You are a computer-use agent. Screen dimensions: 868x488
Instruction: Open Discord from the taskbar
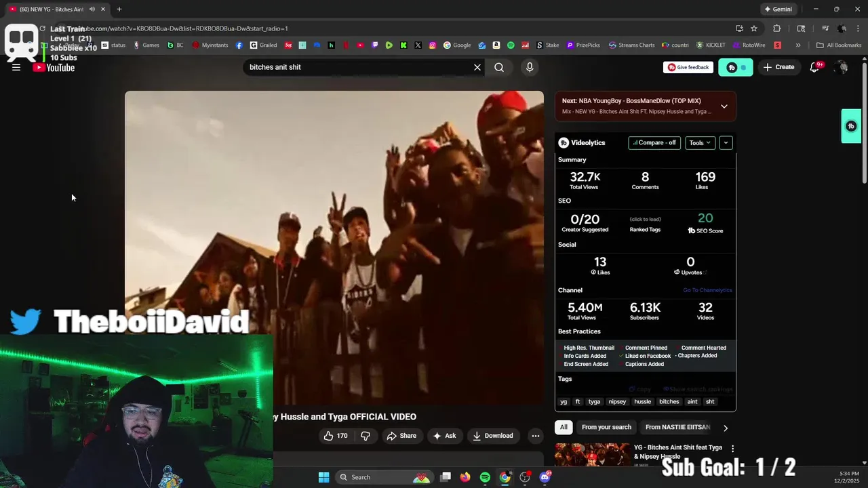(545, 477)
